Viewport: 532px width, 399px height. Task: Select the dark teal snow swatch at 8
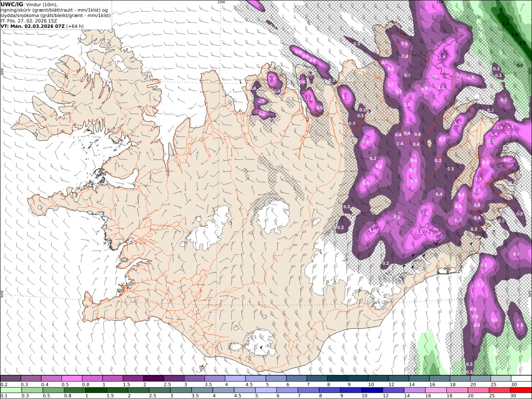(337, 379)
